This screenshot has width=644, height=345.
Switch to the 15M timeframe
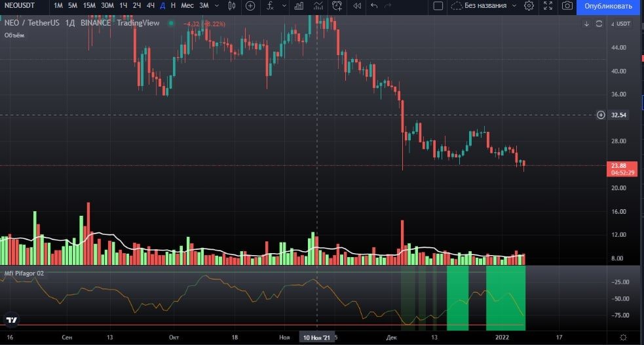pyautogui.click(x=88, y=6)
